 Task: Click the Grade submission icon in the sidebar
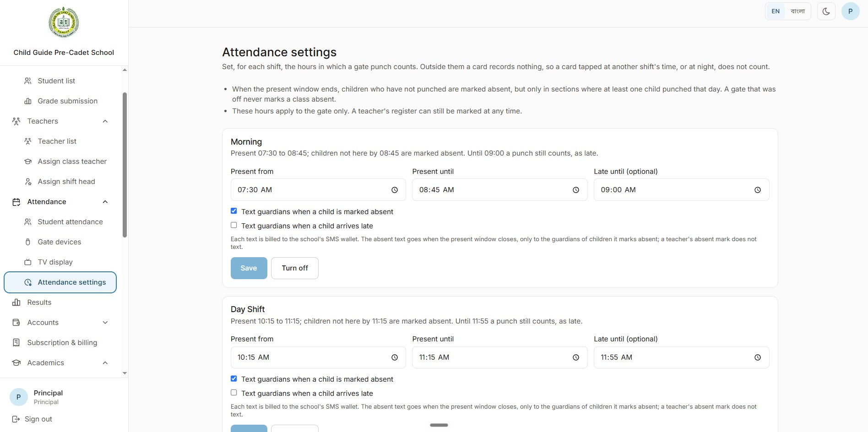click(x=28, y=101)
